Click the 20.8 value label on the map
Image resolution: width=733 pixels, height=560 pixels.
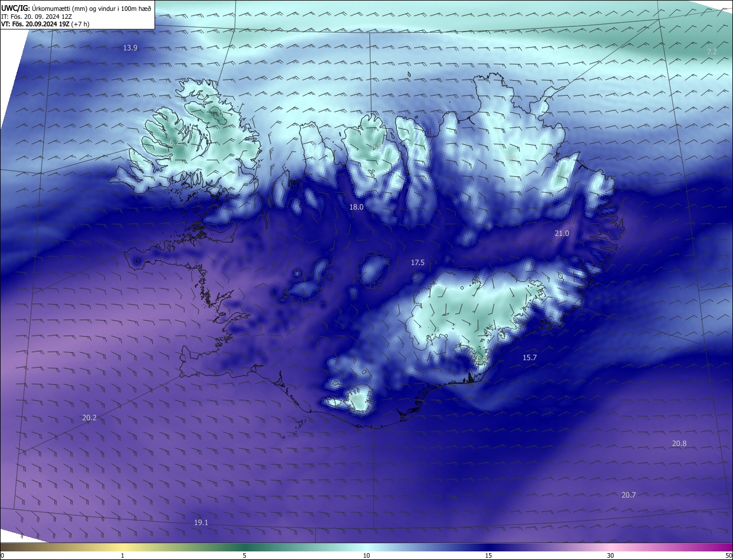(x=679, y=443)
